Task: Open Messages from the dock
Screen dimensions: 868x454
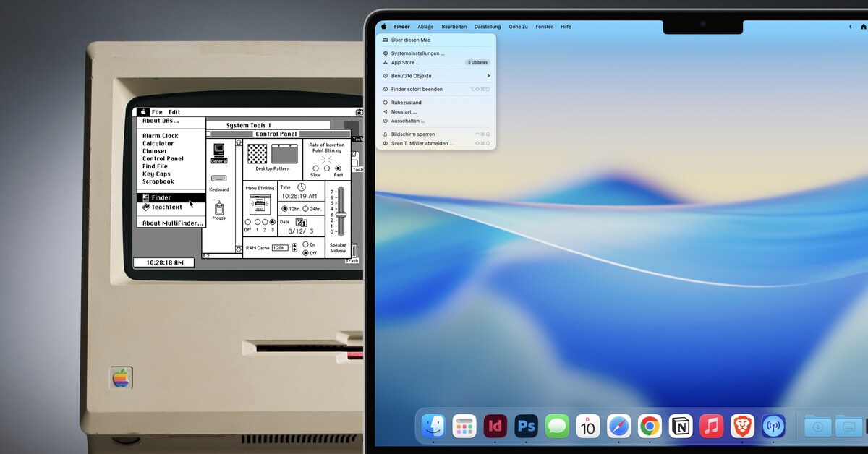Action: coord(557,426)
